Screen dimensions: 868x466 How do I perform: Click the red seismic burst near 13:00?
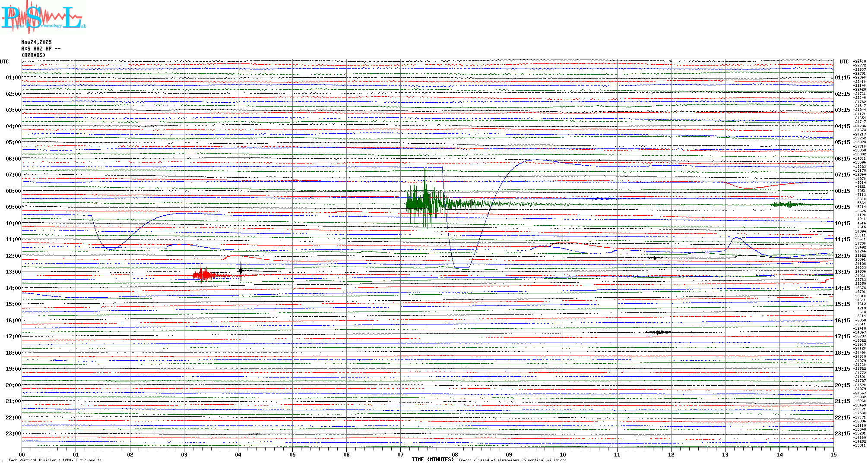[204, 275]
